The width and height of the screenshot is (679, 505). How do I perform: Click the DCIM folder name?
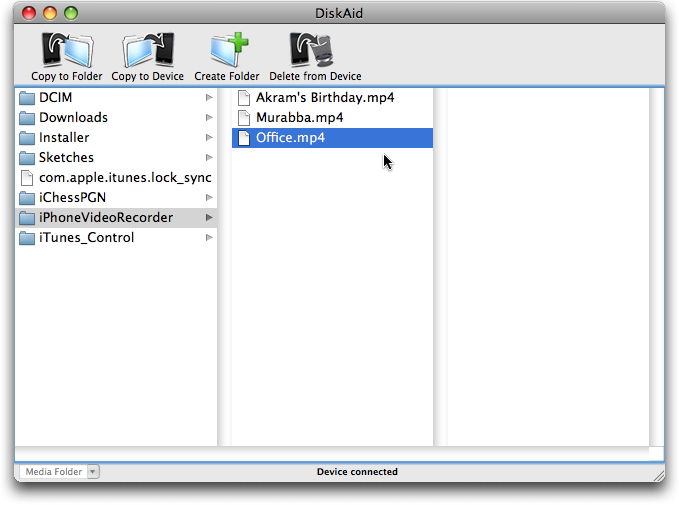55,97
